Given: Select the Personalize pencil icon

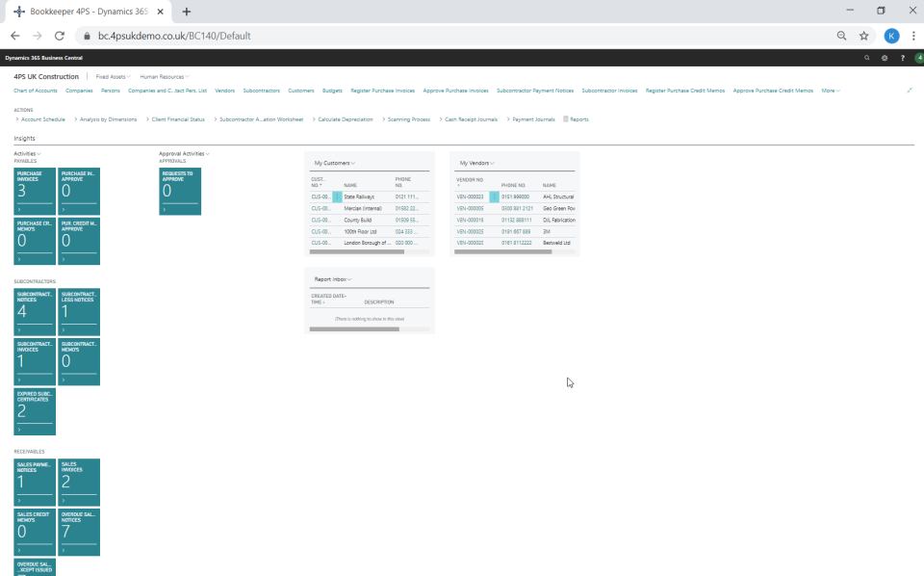Looking at the screenshot, I should (909, 90).
